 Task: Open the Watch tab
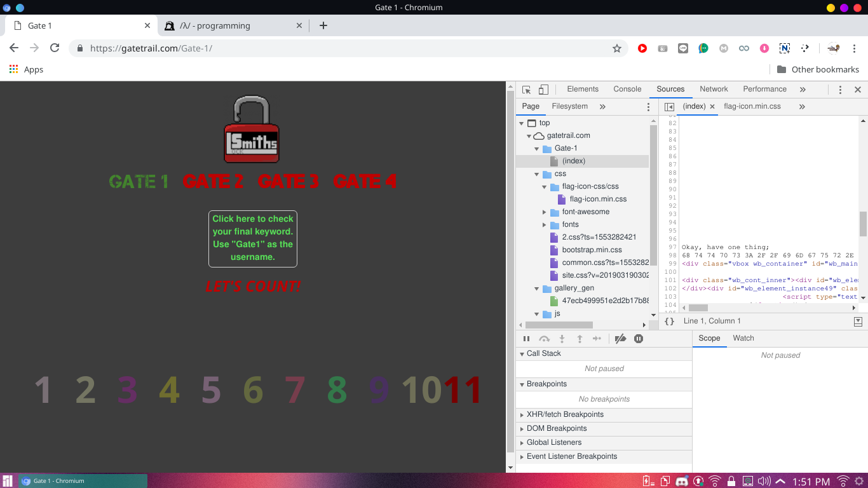pyautogui.click(x=743, y=338)
